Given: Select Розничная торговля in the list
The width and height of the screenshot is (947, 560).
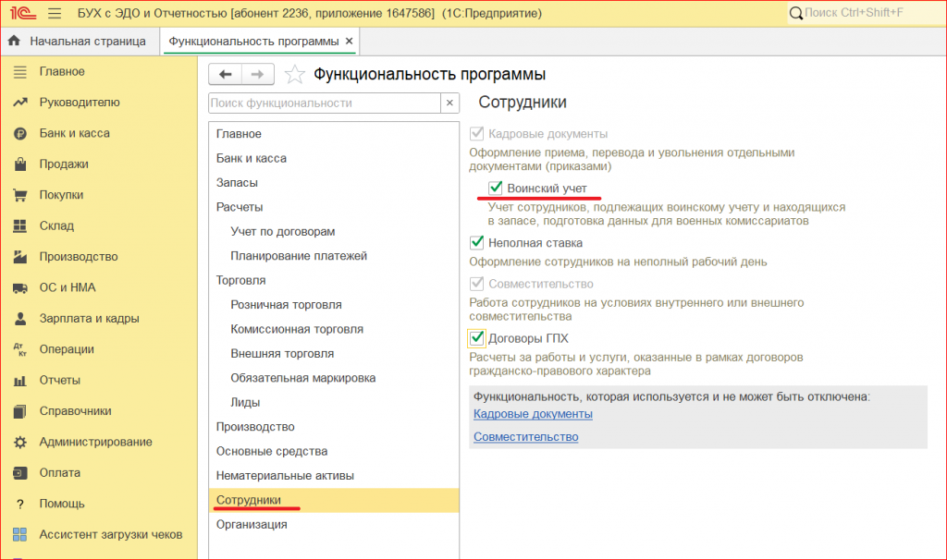Looking at the screenshot, I should coord(334,305).
